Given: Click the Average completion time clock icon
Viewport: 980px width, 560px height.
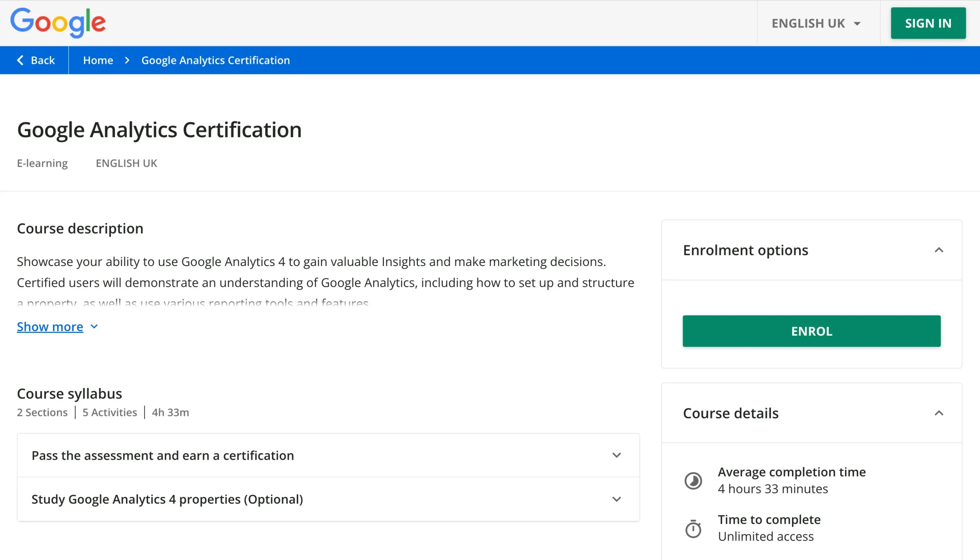Looking at the screenshot, I should pyautogui.click(x=693, y=481).
